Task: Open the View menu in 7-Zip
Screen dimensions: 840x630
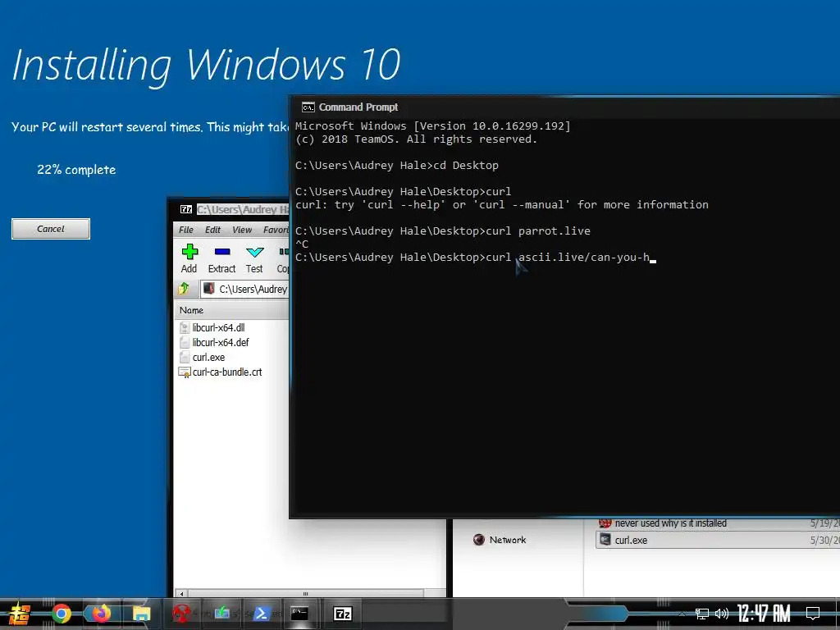Action: click(x=242, y=230)
